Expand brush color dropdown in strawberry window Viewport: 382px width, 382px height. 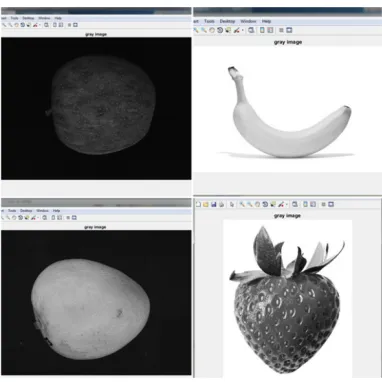pyautogui.click(x=287, y=204)
